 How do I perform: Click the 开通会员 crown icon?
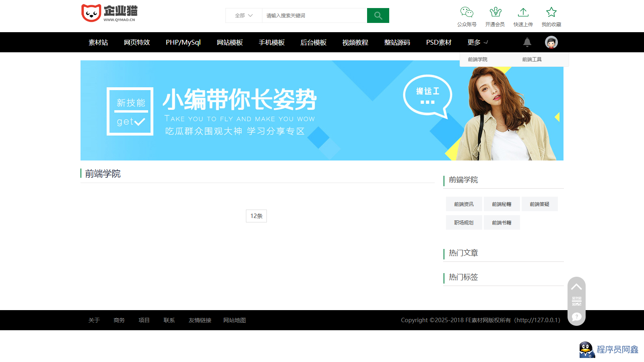tap(495, 12)
